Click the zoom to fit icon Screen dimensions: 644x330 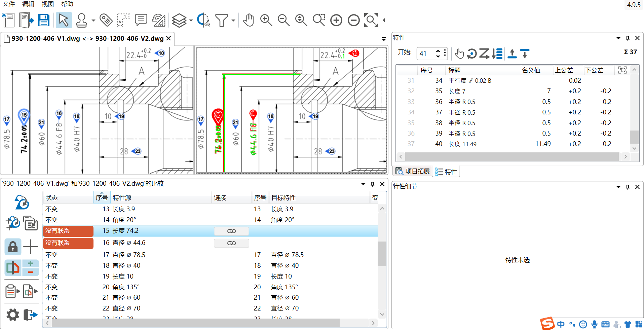point(371,21)
